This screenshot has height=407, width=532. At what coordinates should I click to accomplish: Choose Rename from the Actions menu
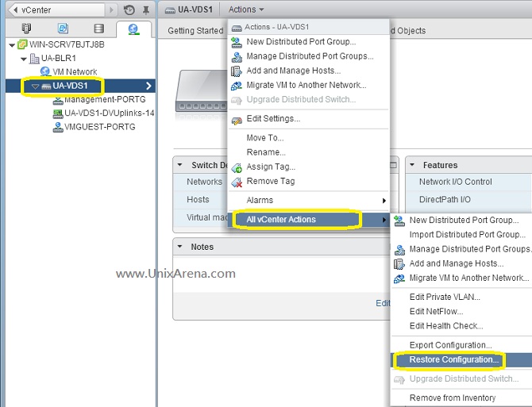click(x=309, y=152)
